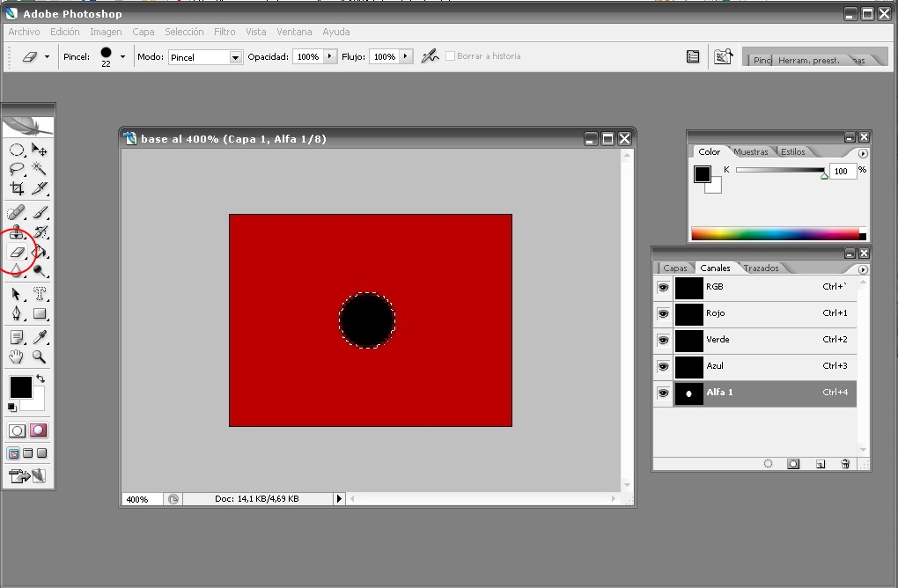Open the Archivo menu
Image resolution: width=898 pixels, height=588 pixels.
[24, 32]
